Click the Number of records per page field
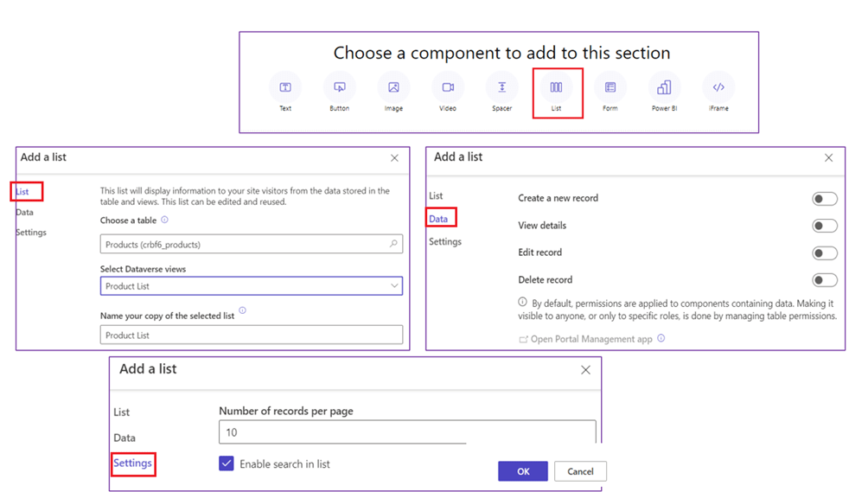Image resolution: width=868 pixels, height=492 pixels. tap(406, 432)
